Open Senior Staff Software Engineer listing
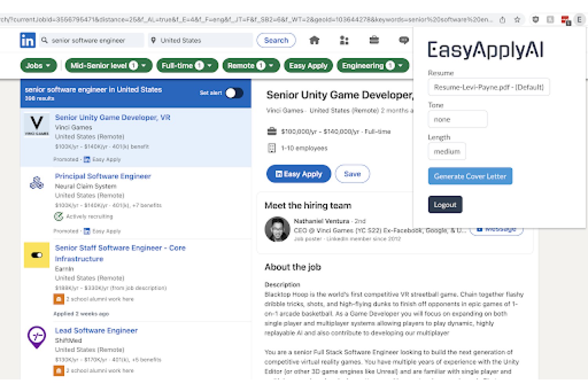This screenshot has height=392, width=588. (120, 253)
